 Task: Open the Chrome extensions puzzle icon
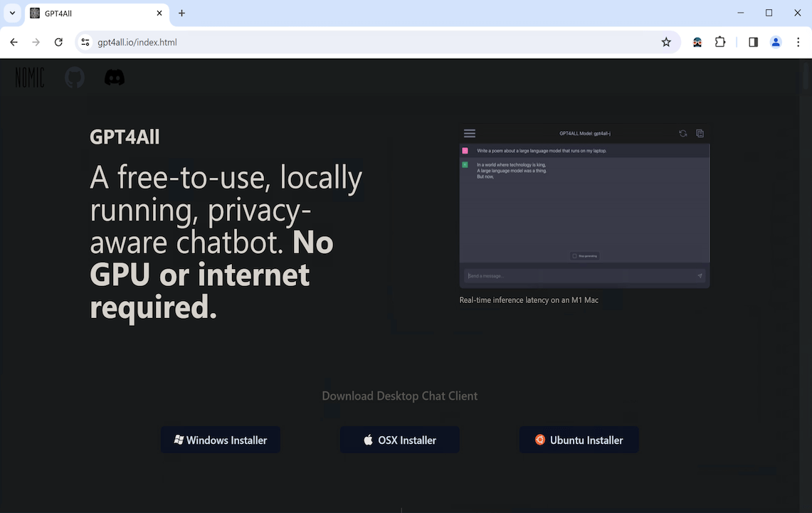(720, 42)
